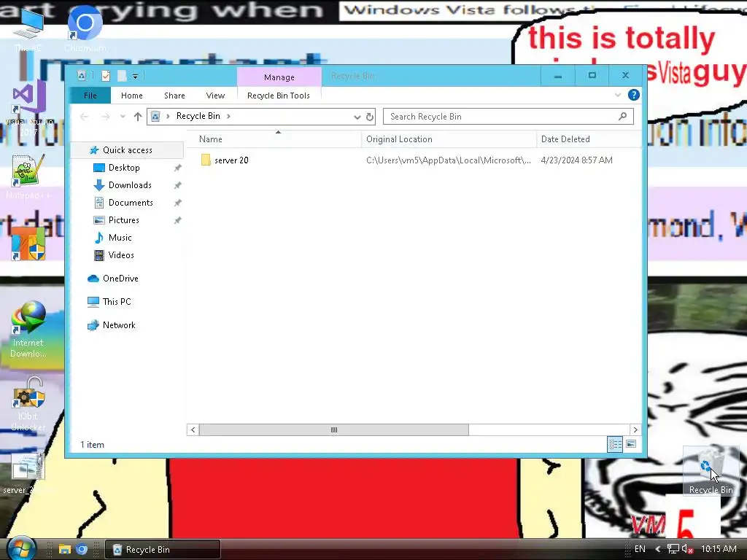The image size is (747, 560).
Task: Open the address bar history dropdown
Action: (357, 117)
